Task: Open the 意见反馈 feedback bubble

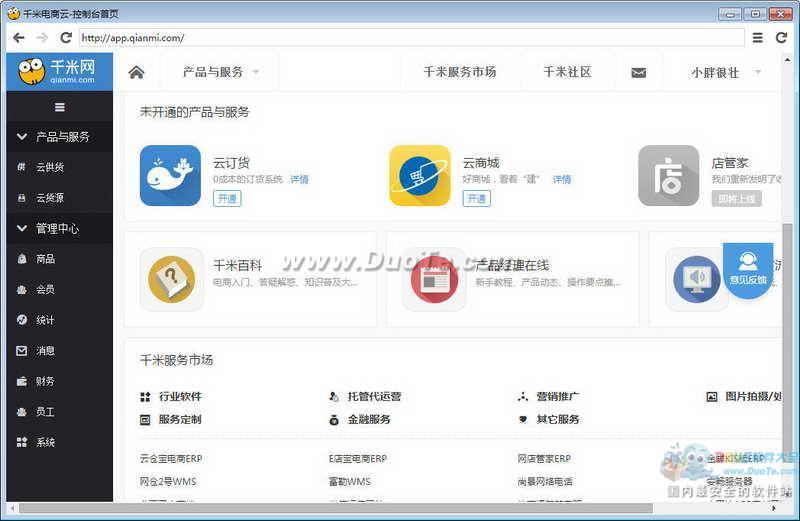Action: [748, 270]
